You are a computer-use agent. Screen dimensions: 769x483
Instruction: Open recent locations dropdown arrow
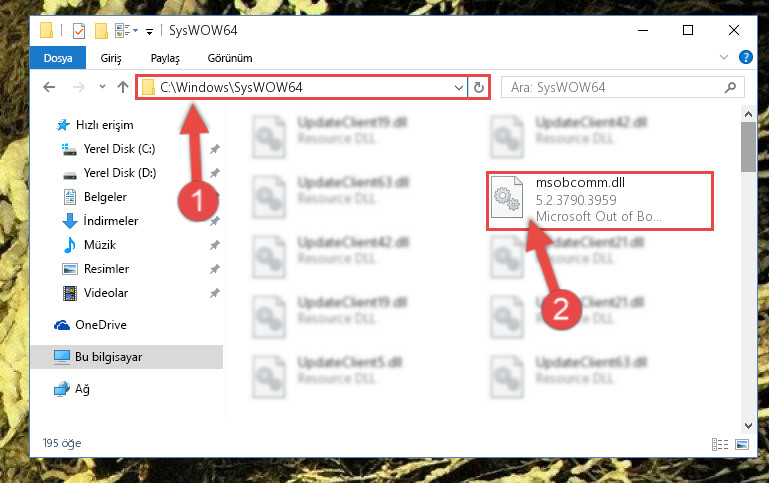[102, 87]
